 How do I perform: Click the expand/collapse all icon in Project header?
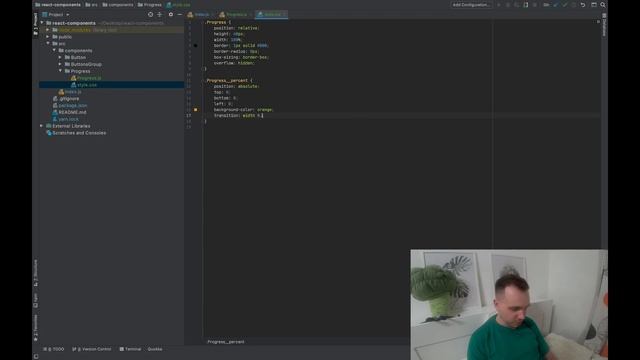[x=160, y=15]
